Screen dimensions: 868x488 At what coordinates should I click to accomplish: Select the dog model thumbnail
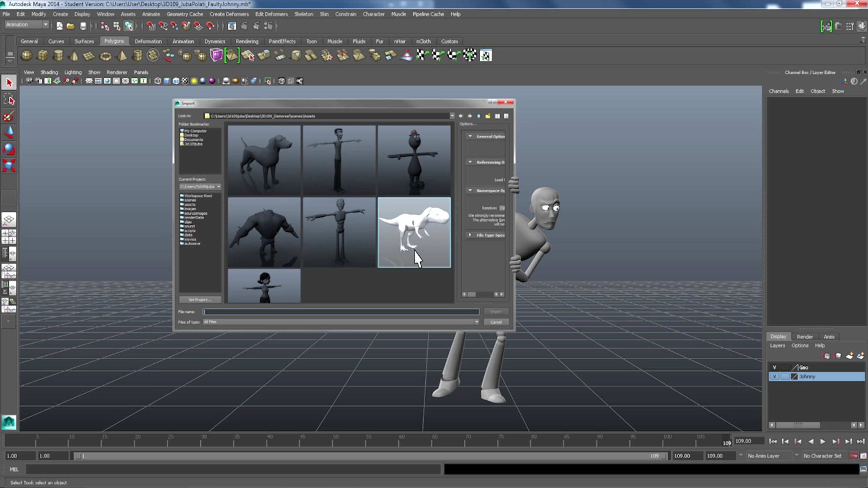click(264, 160)
